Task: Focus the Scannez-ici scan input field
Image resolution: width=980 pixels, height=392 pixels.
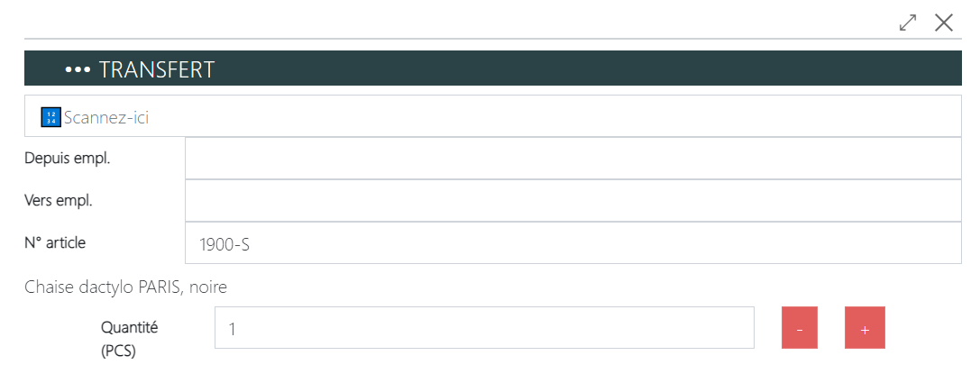Action: (x=505, y=117)
